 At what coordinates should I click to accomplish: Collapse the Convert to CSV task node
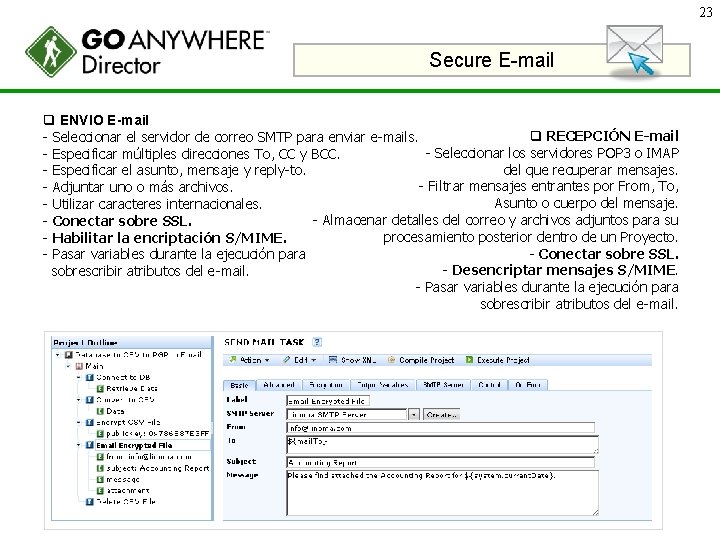[x=79, y=400]
